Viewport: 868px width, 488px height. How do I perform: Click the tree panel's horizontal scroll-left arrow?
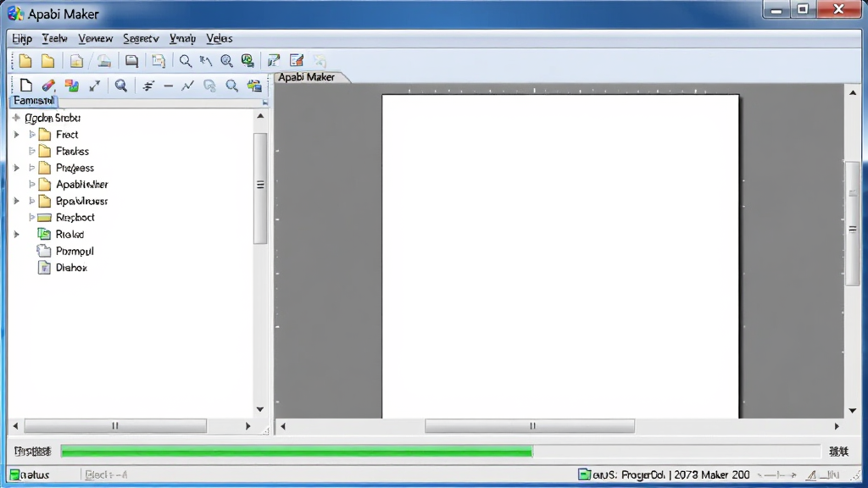point(15,426)
